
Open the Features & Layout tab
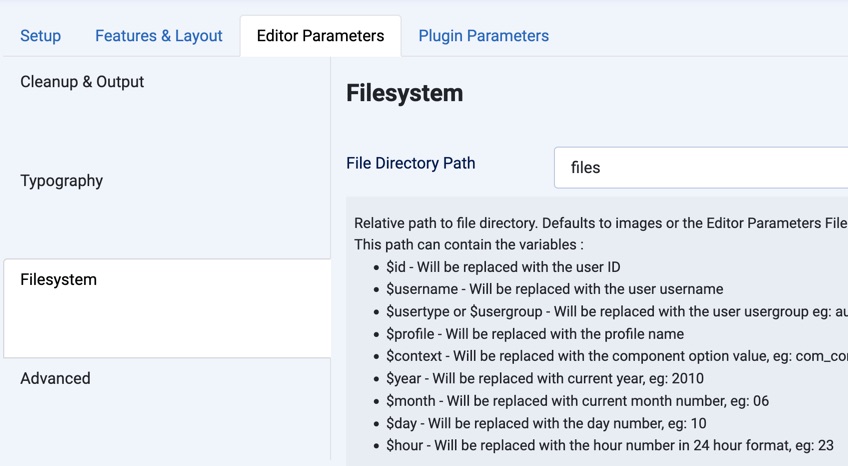[x=158, y=36]
